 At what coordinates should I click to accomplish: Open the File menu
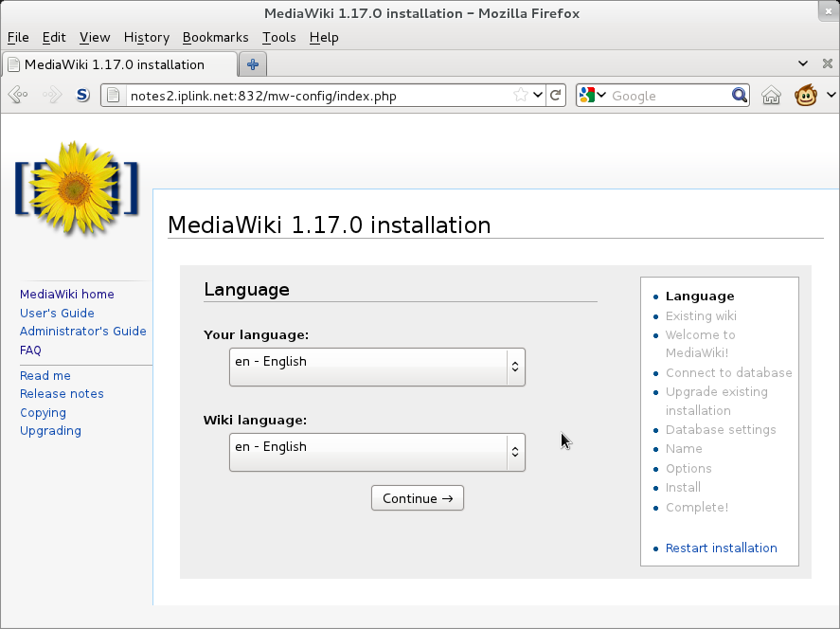coord(18,38)
